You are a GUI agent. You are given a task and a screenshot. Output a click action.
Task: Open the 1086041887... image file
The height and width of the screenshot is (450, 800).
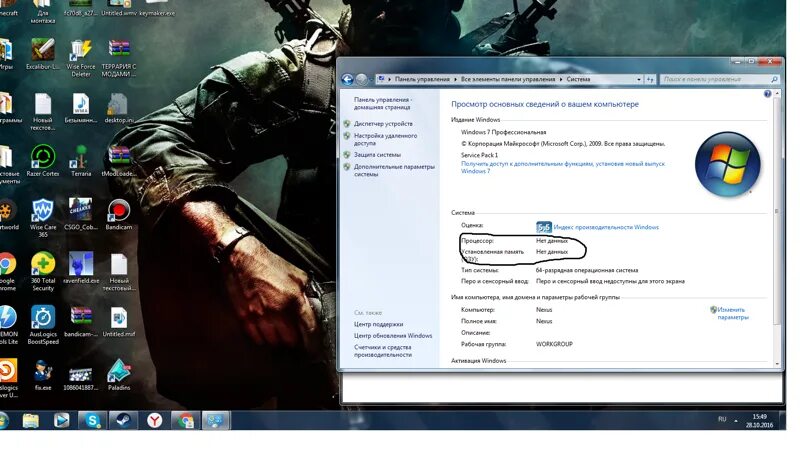coord(81,379)
